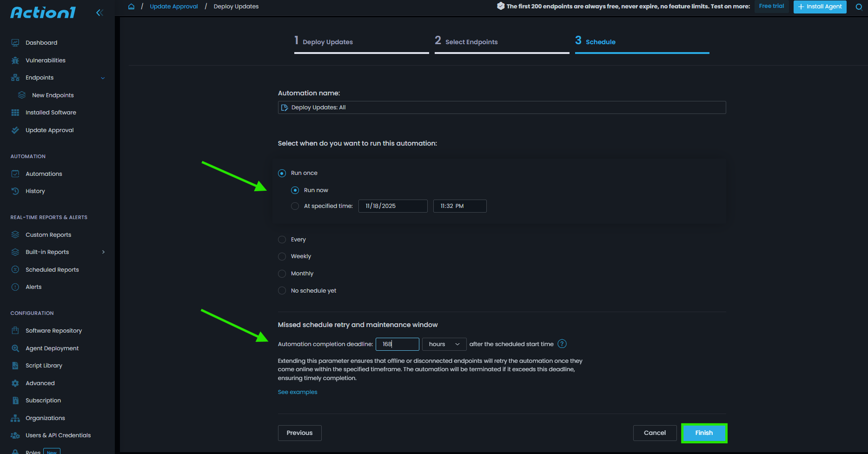Click the home icon in breadcrumb
The image size is (868, 454).
click(132, 7)
